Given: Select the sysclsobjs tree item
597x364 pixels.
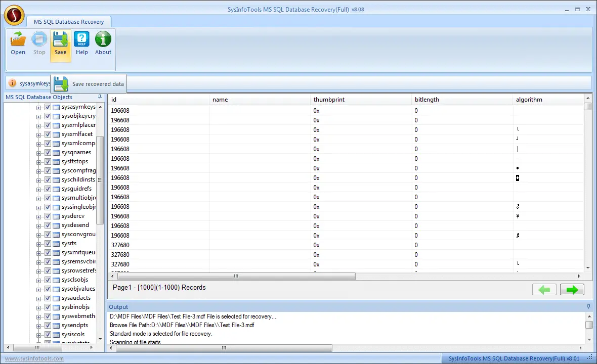Looking at the screenshot, I should 75,280.
